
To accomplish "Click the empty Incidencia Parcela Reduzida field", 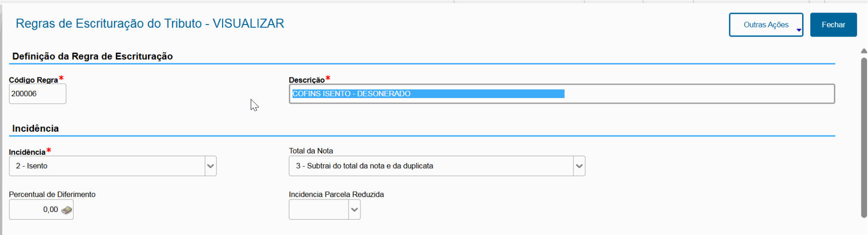I will tap(318, 210).
